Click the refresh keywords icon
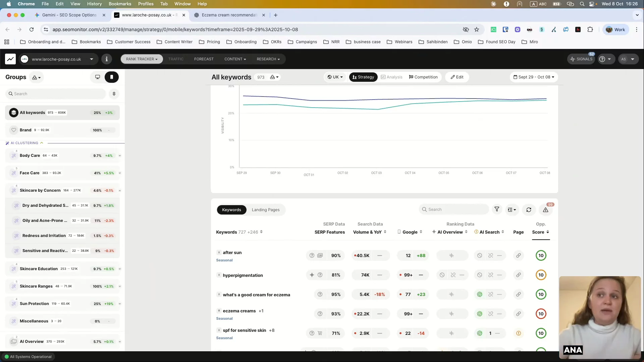The image size is (644, 362). click(529, 210)
